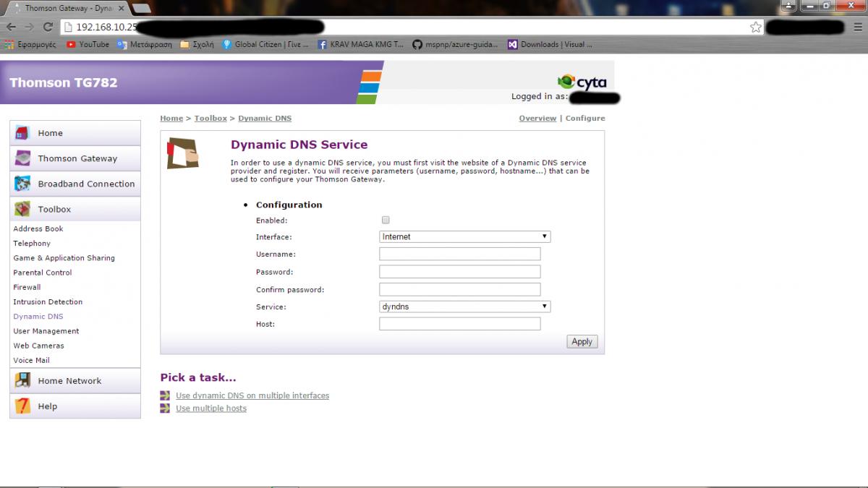Screen dimensions: 868x488
Task: Click the Thomson Gateway sidebar icon
Action: pos(22,158)
